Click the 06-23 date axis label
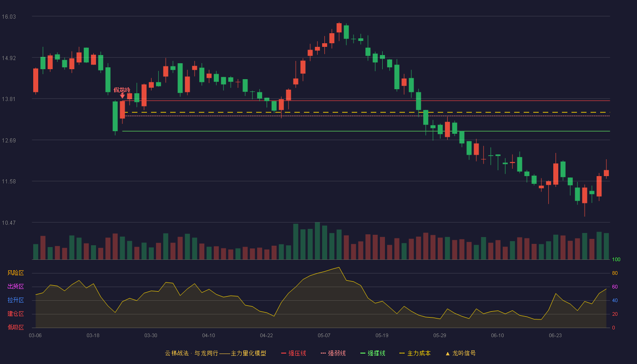The width and height of the screenshot is (637, 364). tap(555, 335)
